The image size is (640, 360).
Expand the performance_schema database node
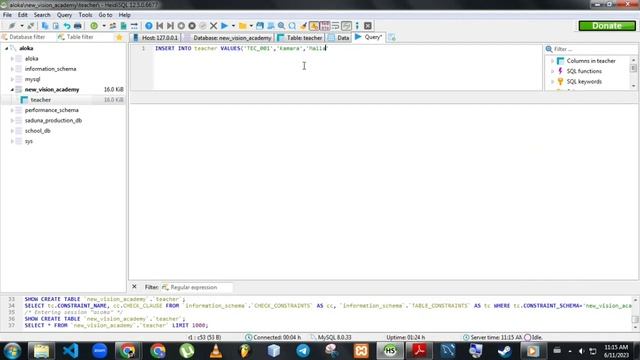(12, 110)
